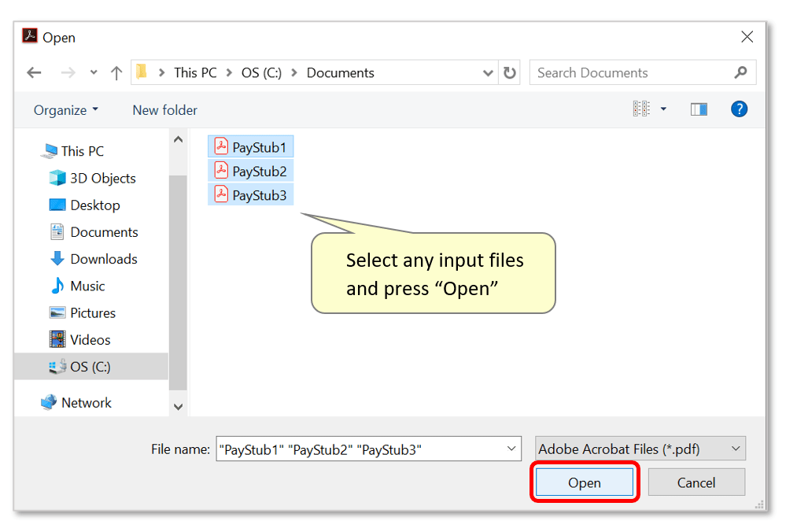786x532 pixels.
Task: Open 3D Objects in navigation pane
Action: (93, 179)
